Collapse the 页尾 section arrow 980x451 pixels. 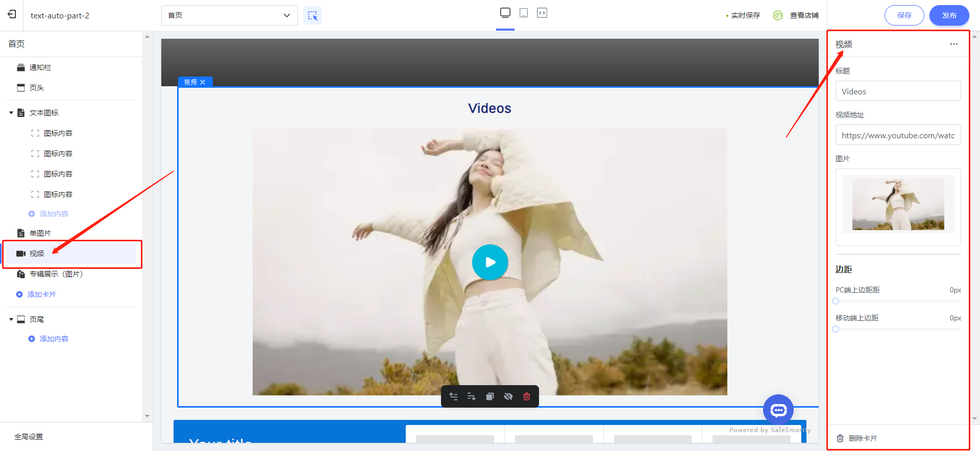(11, 319)
